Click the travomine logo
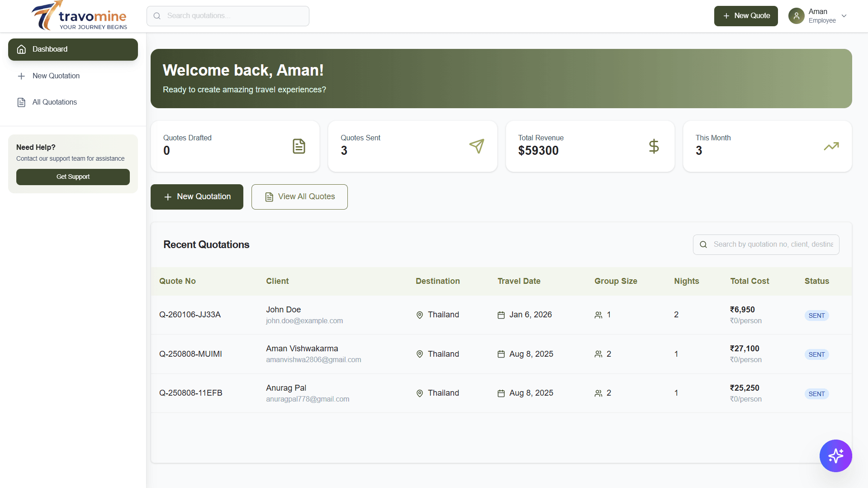The image size is (868, 488). pyautogui.click(x=80, y=16)
